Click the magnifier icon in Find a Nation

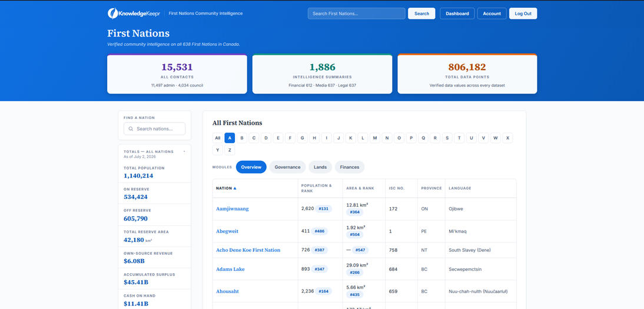coord(131,129)
